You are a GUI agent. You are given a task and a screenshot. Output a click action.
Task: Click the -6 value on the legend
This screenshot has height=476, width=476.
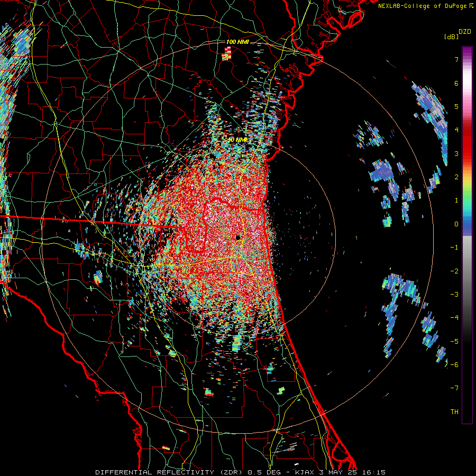click(x=454, y=365)
